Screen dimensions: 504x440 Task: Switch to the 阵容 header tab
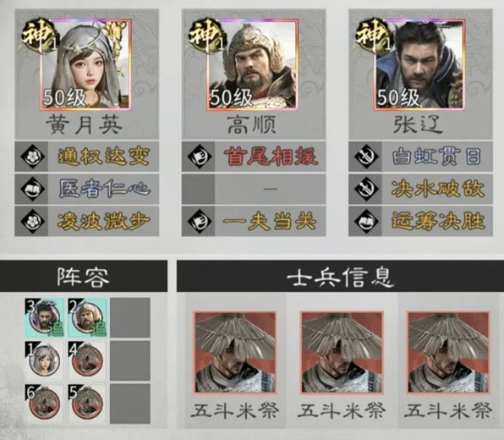coord(84,277)
